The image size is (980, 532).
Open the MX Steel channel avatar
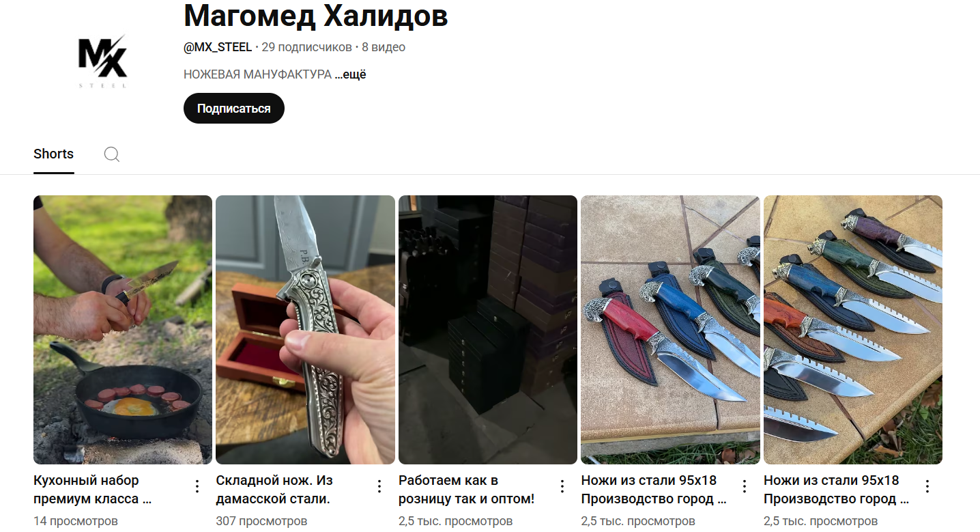coord(103,61)
